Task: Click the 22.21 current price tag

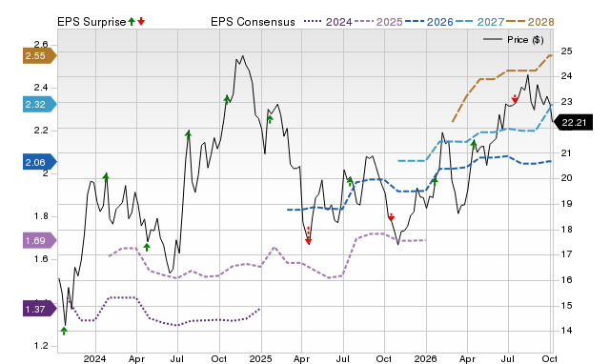Action: coord(573,123)
